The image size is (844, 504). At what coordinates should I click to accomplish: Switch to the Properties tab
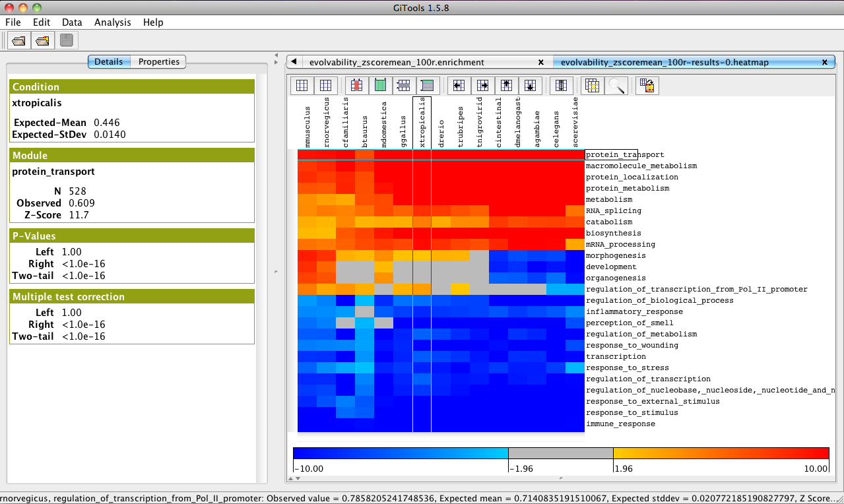tap(159, 62)
